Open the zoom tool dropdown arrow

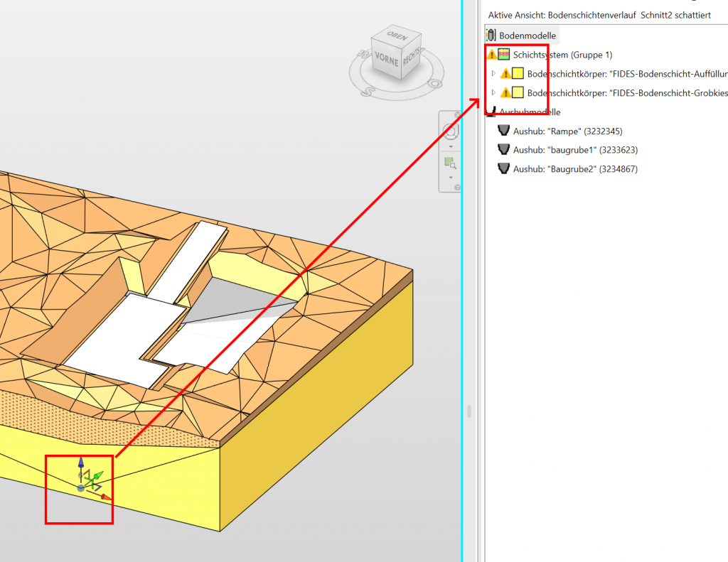pos(450,177)
